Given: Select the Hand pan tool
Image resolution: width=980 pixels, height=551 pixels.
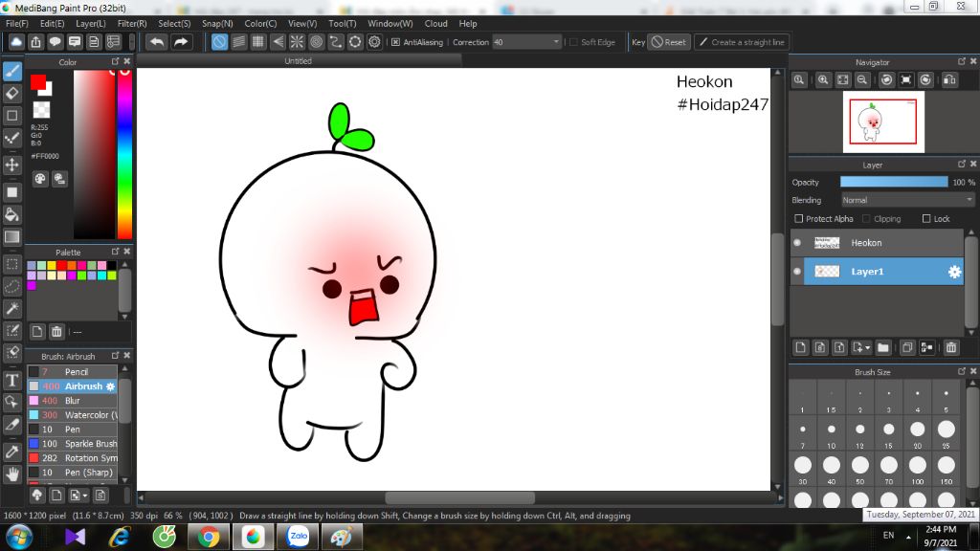Looking at the screenshot, I should pyautogui.click(x=11, y=474).
